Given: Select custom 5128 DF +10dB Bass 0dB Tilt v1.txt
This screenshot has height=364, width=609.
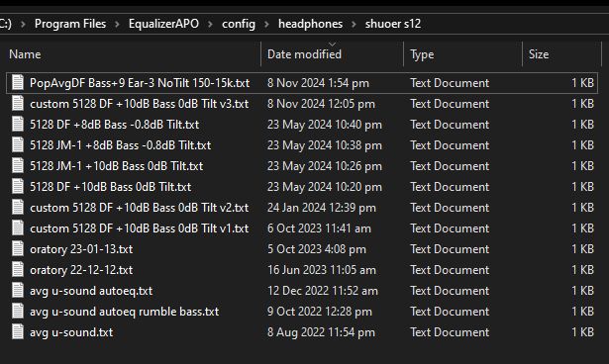Looking at the screenshot, I should (x=139, y=228).
